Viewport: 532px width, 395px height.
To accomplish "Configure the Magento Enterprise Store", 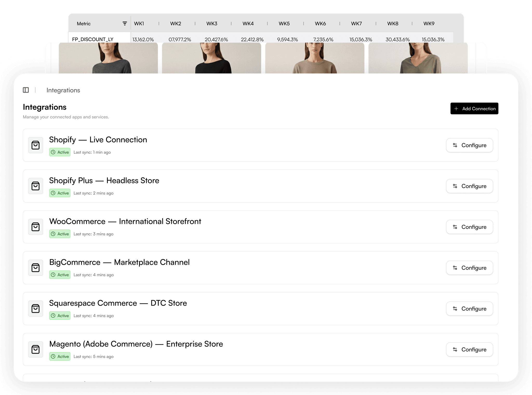I will 469,349.
